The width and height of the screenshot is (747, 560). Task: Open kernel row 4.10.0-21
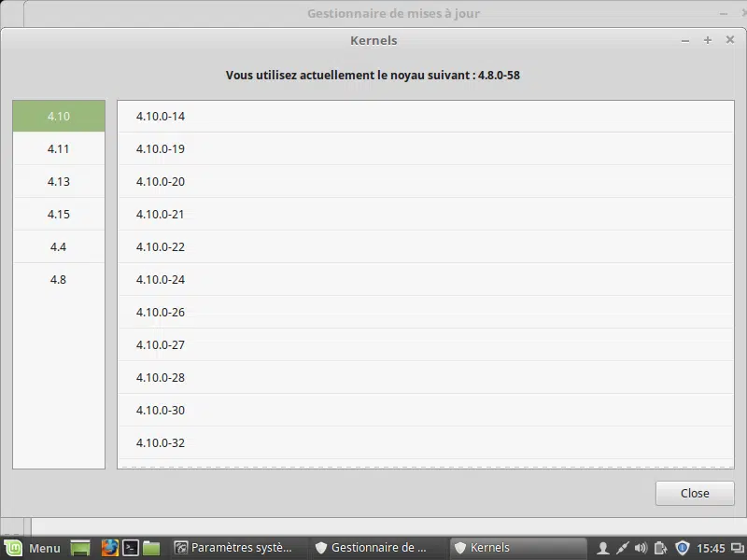[x=426, y=215]
